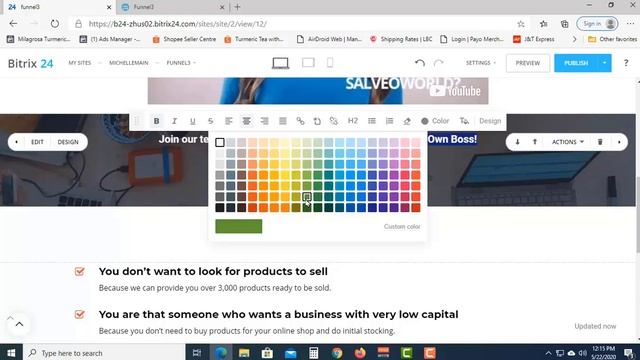This screenshot has height=360, width=640.
Task: Click the checkmark icon beside 'very low capital'
Action: coord(80,314)
